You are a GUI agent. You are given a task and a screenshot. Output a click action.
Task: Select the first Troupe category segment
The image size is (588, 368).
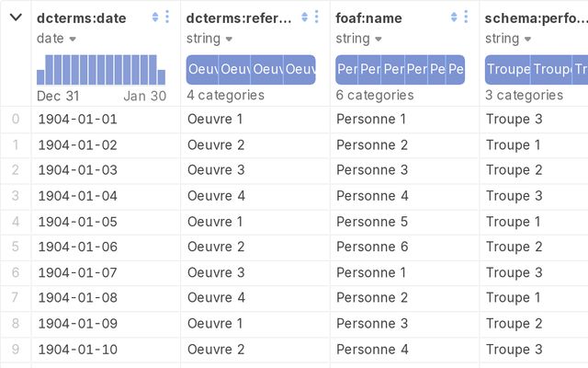507,70
